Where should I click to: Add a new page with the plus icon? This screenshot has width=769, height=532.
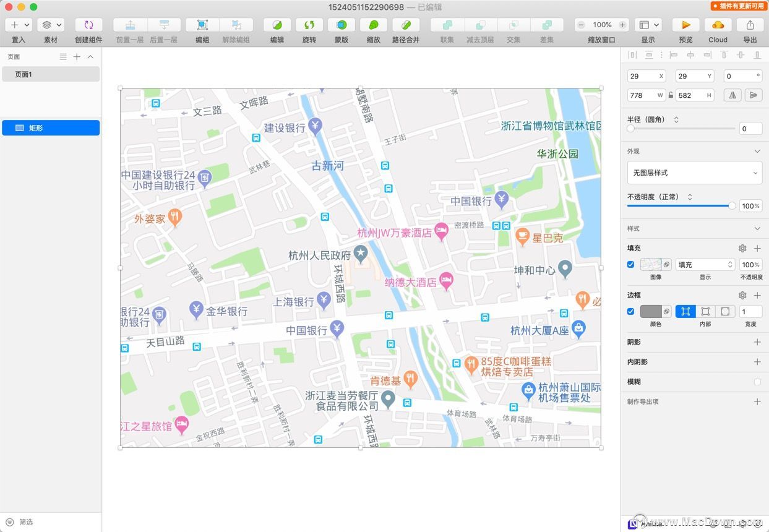77,56
